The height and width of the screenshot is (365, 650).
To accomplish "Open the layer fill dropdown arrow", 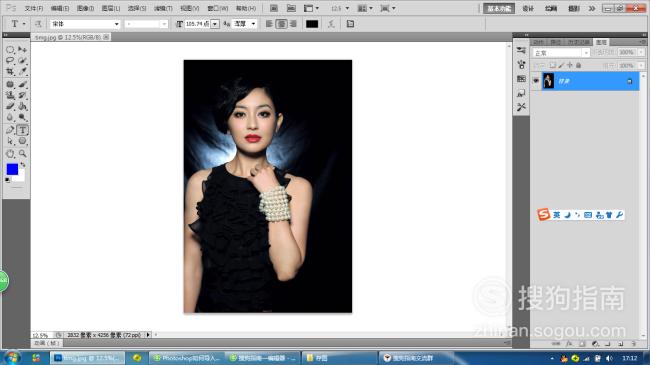I will 641,66.
